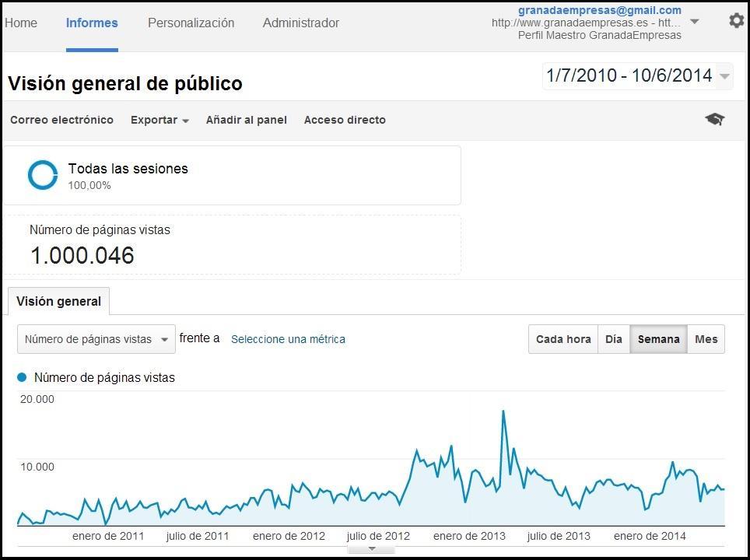Click Correo electrónico button
Screen dimensions: 750x560
coord(61,120)
